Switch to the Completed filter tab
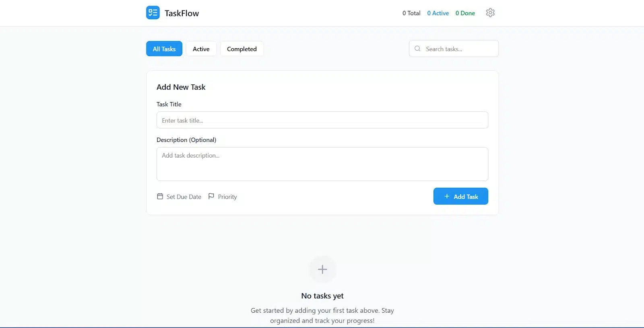Image resolution: width=644 pixels, height=328 pixels. pos(242,49)
